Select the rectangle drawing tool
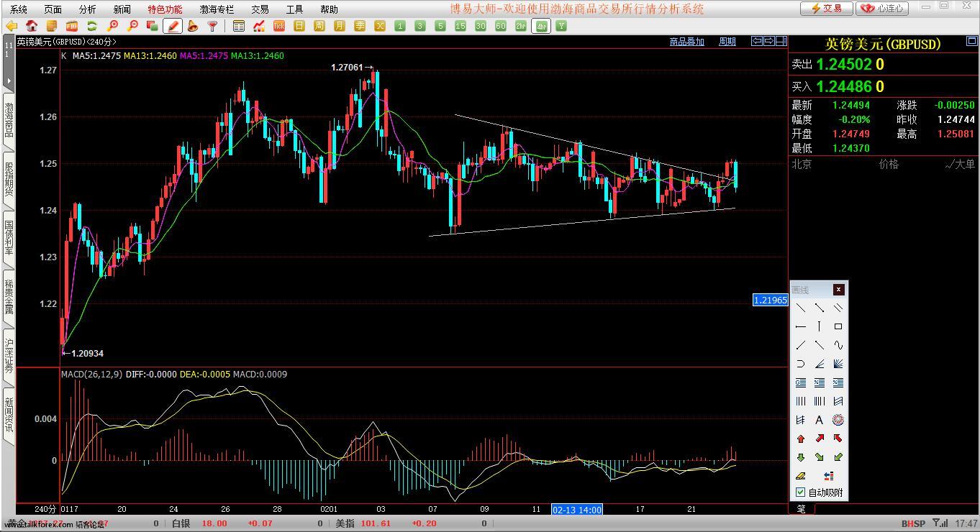Screen dimensions: 980x532 838,326
